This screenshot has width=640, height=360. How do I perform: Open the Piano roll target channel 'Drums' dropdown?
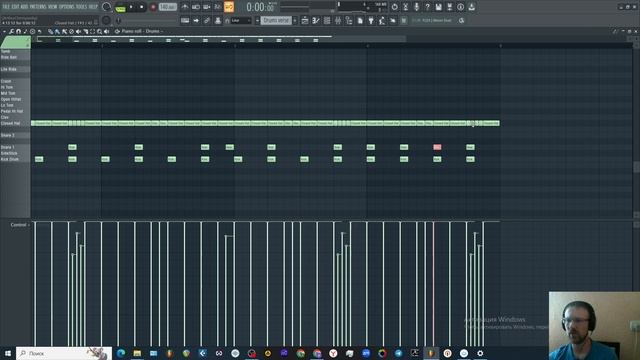click(x=153, y=31)
